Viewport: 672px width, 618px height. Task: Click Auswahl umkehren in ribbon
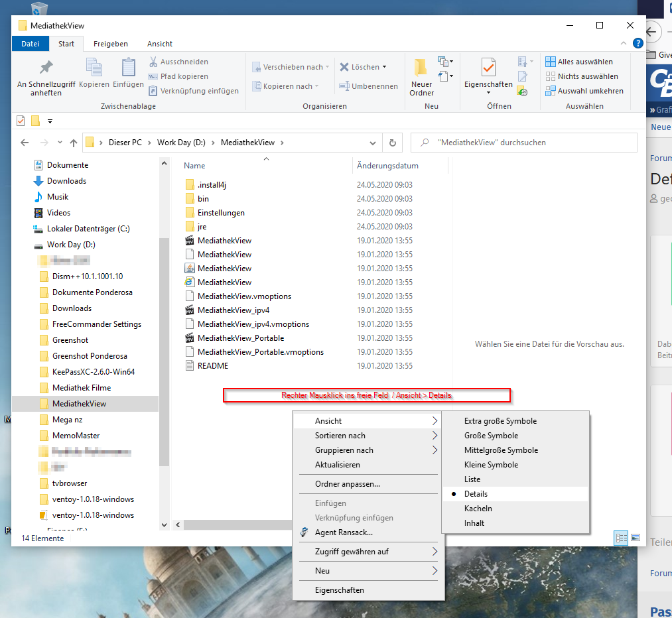584,91
